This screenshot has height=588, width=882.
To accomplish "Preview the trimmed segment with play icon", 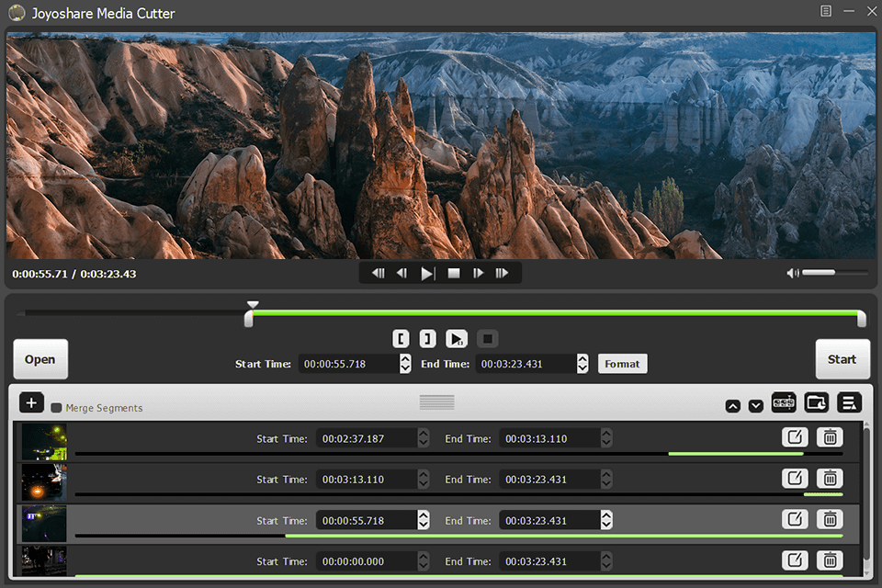I will tap(457, 338).
